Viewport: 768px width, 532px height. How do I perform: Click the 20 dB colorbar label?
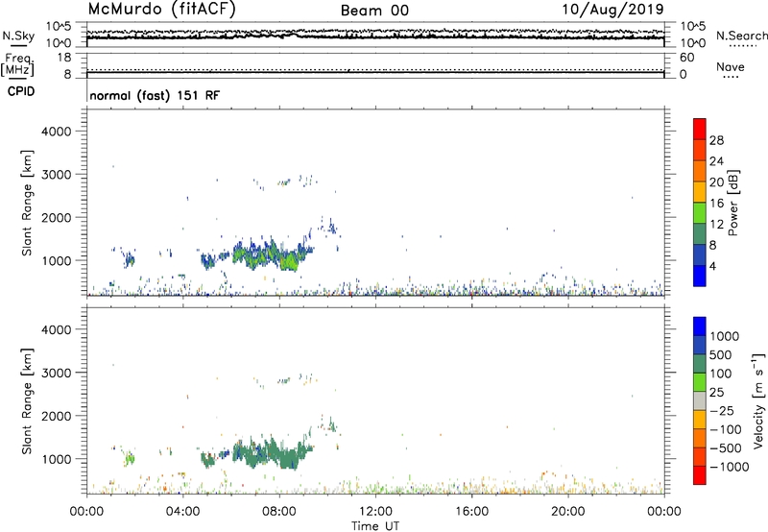tap(716, 182)
